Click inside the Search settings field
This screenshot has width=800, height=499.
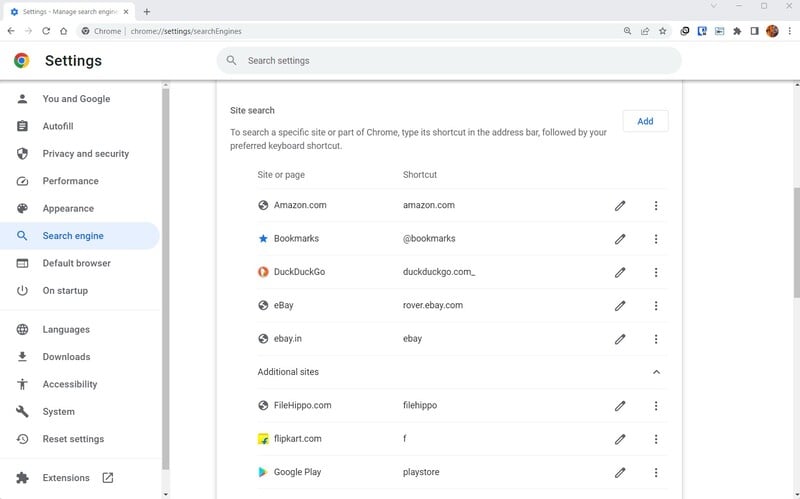click(449, 61)
